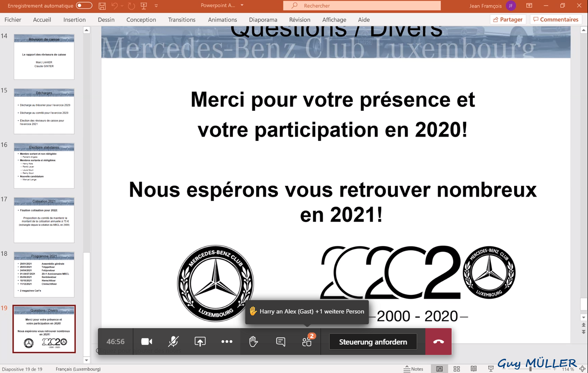Open more actions ellipsis in meeting bar
This screenshot has height=373, width=588.
click(227, 342)
